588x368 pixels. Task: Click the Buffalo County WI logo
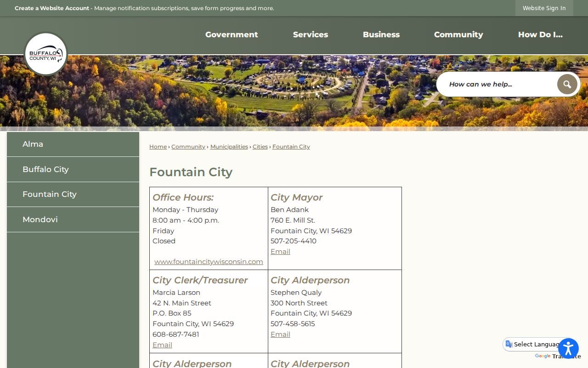tap(45, 54)
